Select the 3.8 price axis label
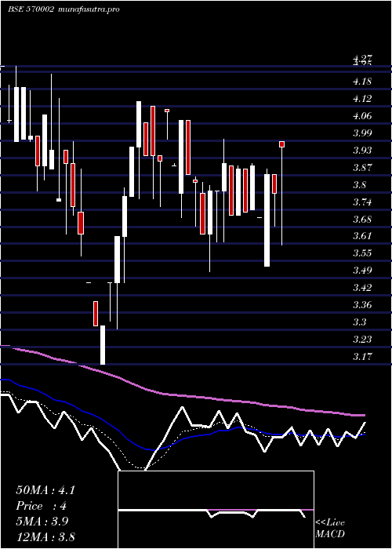 click(x=360, y=184)
